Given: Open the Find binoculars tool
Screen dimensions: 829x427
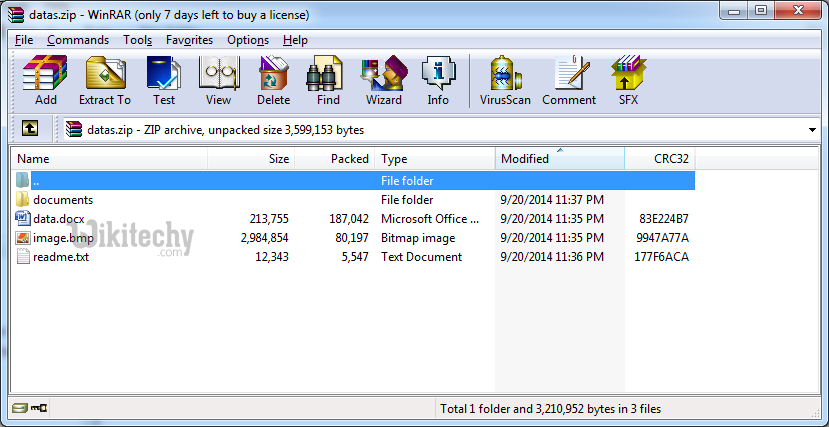Looking at the screenshot, I should (x=328, y=80).
